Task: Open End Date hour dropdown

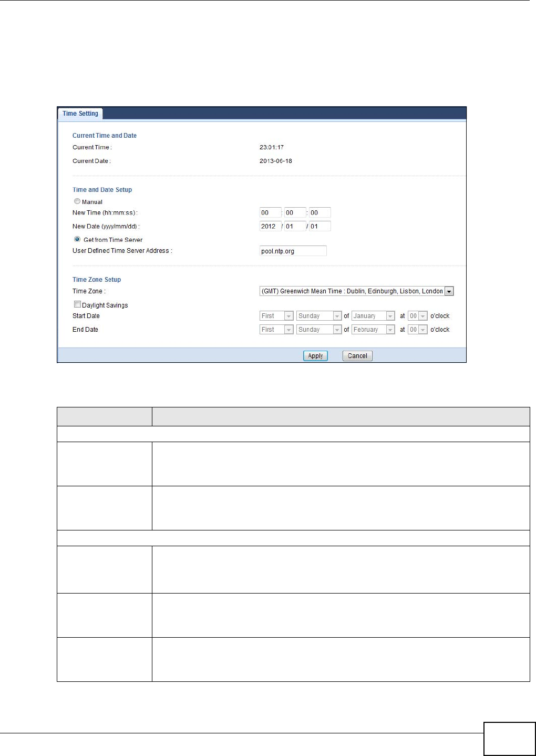Action: coord(417,330)
